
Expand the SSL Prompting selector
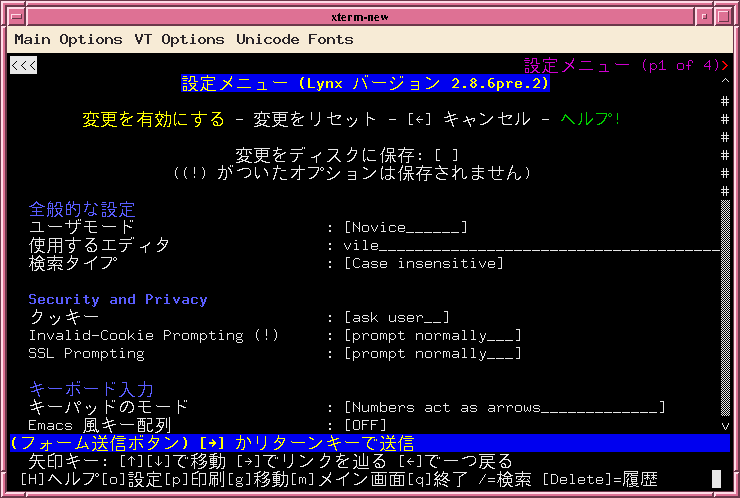tap(432, 353)
